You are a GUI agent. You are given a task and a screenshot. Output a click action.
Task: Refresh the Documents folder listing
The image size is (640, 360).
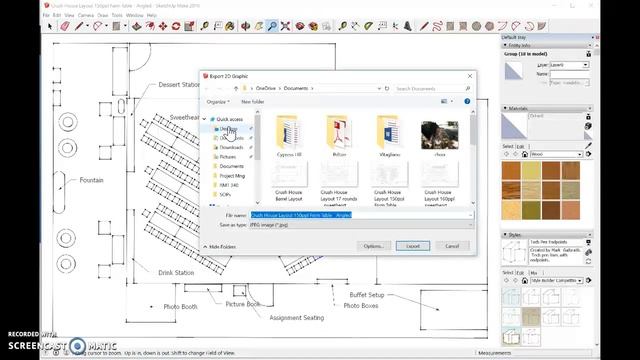pyautogui.click(x=387, y=89)
